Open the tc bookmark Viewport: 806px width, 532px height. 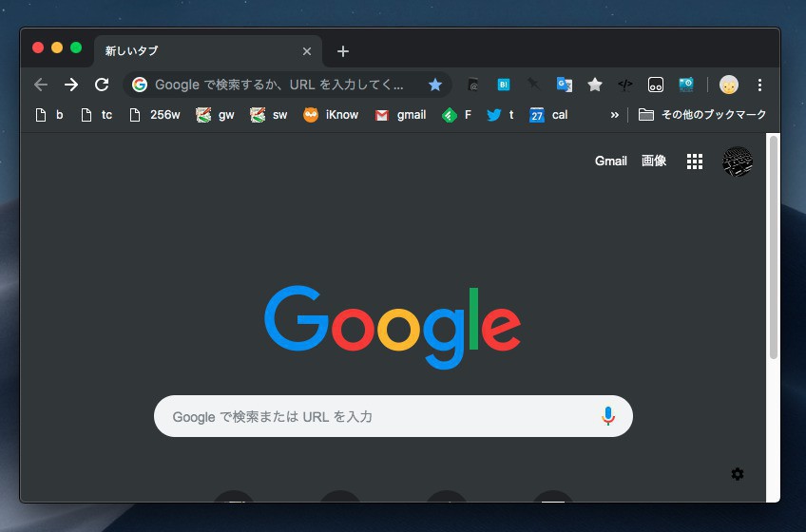pos(97,115)
